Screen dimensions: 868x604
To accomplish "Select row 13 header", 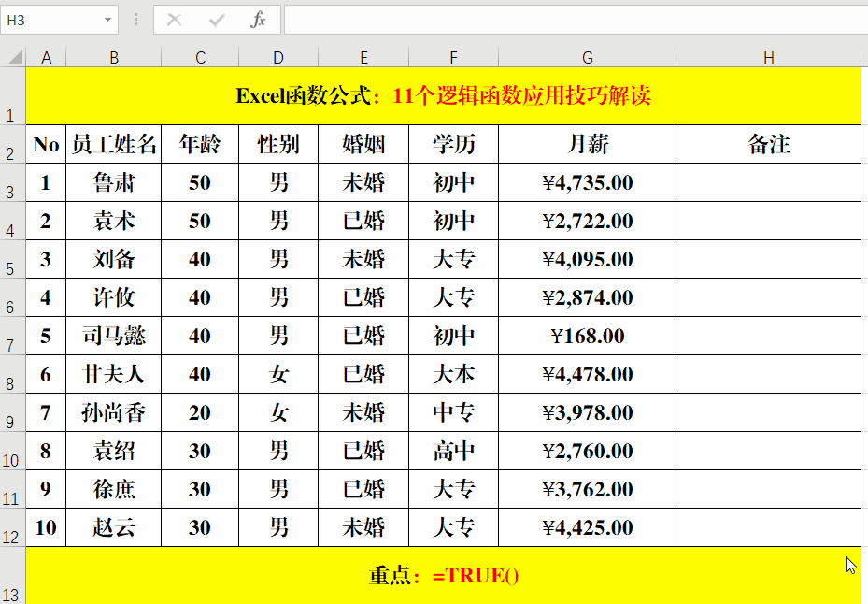I will coord(13,575).
